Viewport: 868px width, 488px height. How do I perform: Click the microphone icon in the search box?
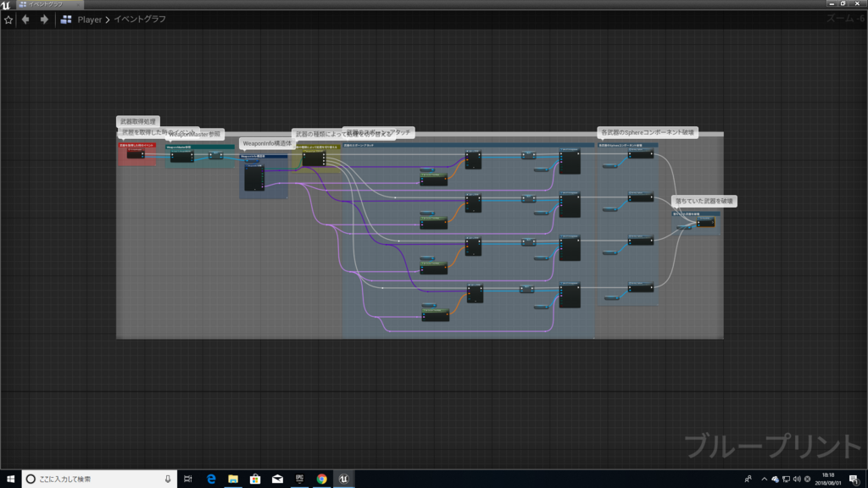pyautogui.click(x=168, y=480)
